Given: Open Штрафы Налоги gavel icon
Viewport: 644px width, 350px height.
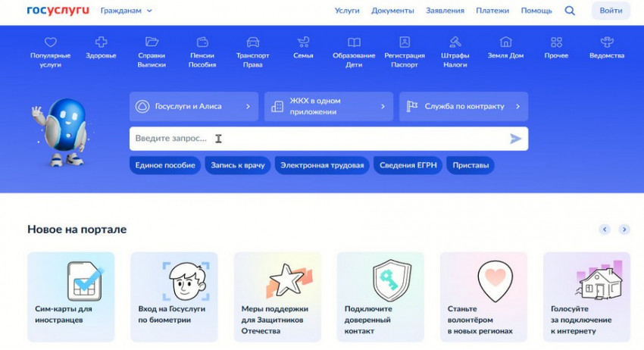Looking at the screenshot, I should 455,42.
